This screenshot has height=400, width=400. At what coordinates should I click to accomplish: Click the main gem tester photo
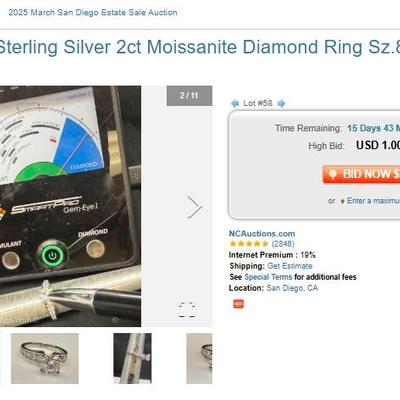click(70, 206)
